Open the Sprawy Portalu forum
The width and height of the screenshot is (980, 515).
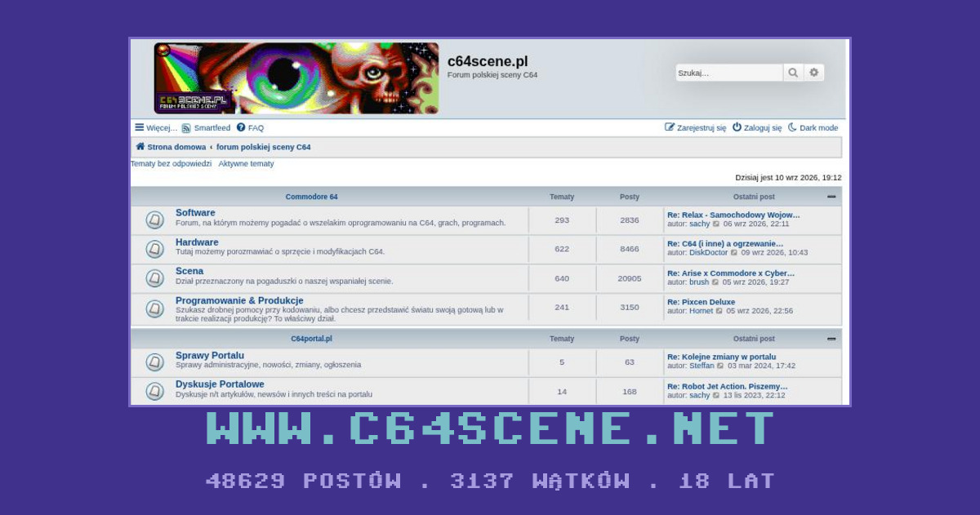[210, 356]
